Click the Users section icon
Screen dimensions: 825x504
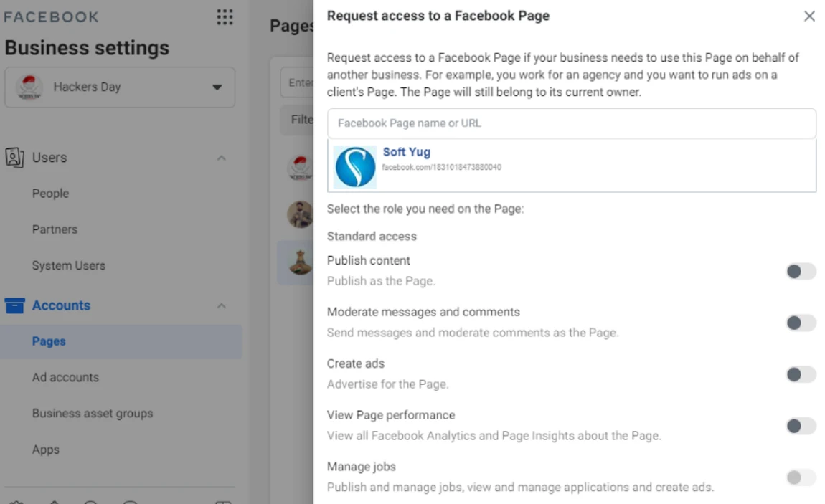(14, 158)
